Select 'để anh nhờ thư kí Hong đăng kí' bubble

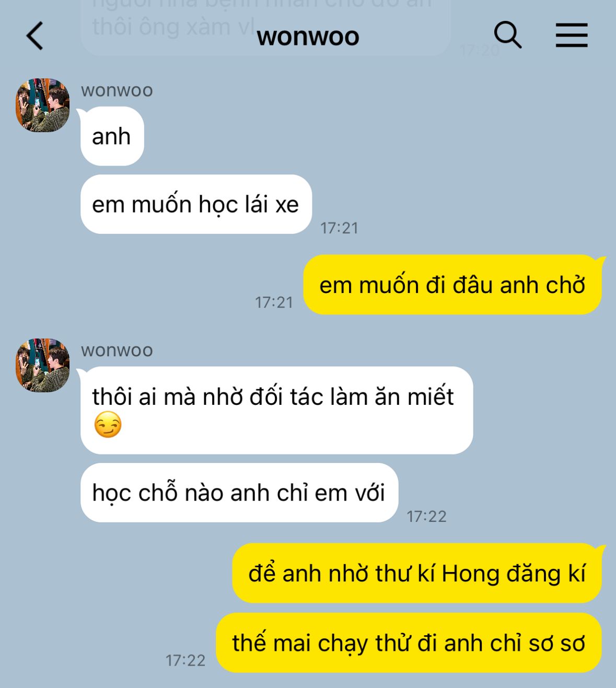(417, 573)
